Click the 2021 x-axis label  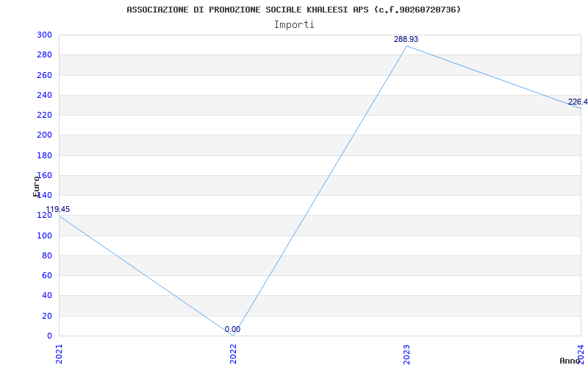(x=60, y=354)
